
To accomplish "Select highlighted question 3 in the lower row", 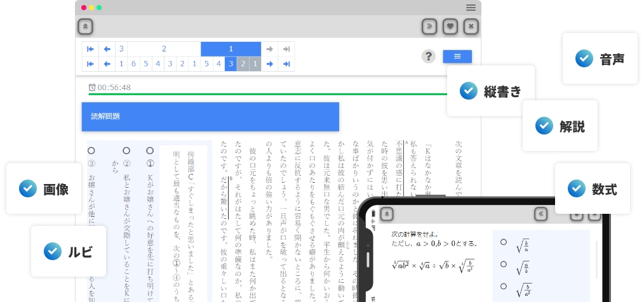I will [231, 63].
